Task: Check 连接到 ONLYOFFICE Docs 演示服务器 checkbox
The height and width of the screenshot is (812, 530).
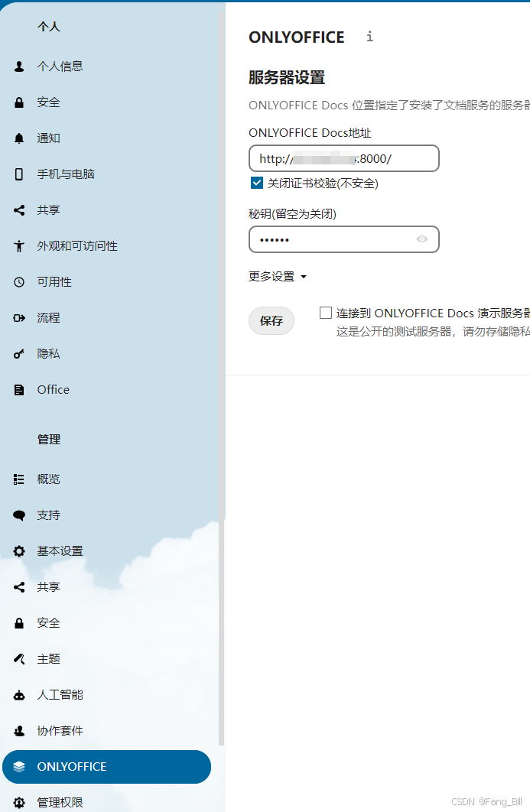Action: tap(325, 313)
